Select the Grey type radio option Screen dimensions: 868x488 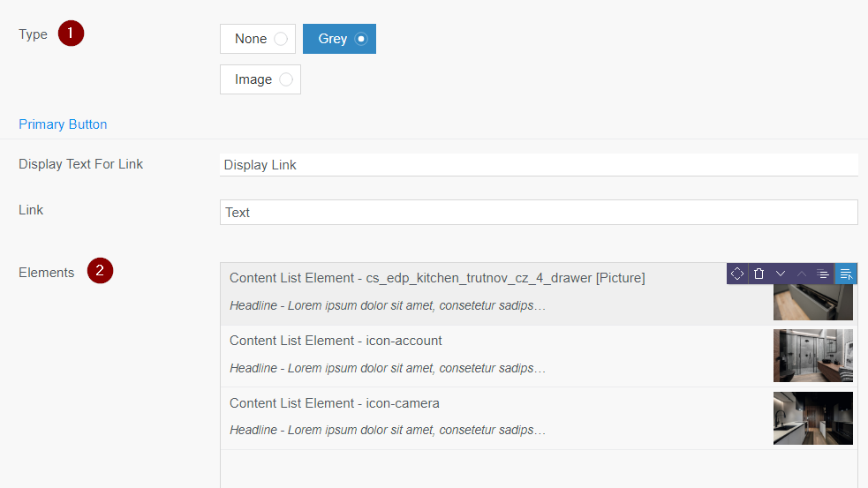[339, 39]
